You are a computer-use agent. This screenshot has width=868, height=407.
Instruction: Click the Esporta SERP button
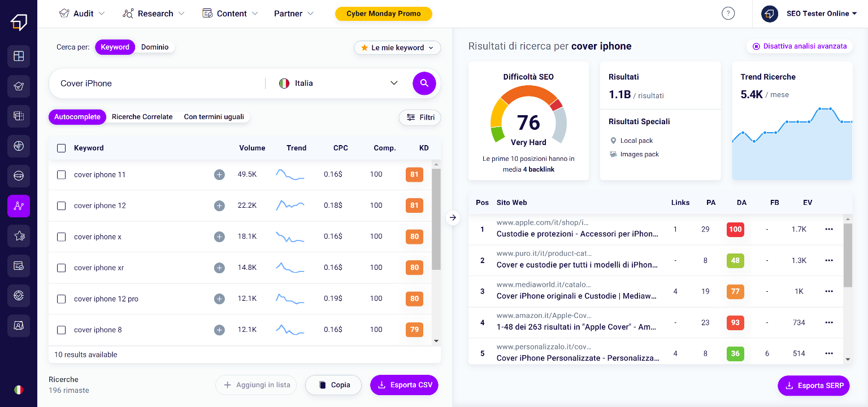(814, 386)
